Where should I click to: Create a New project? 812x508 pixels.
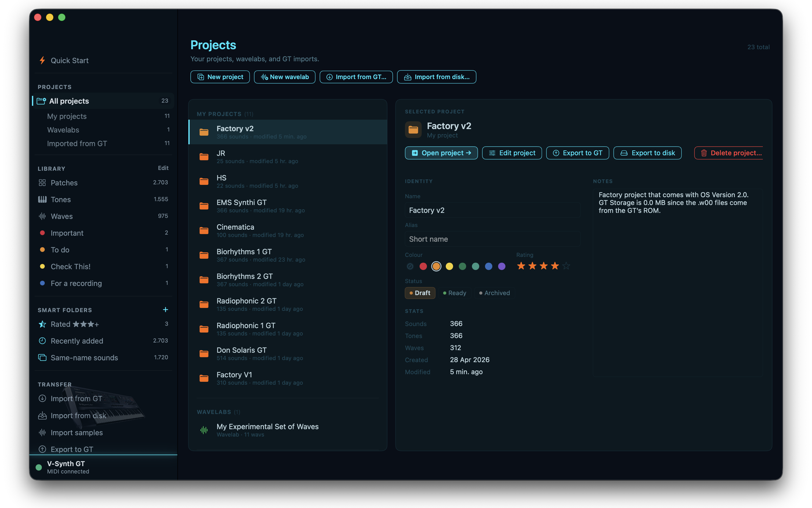220,77
